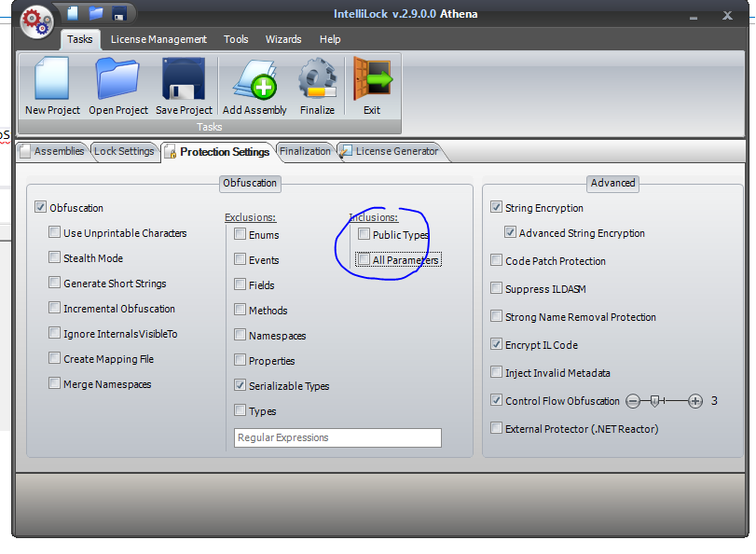
Task: Enable Merge Namespaces option
Action: tap(54, 383)
